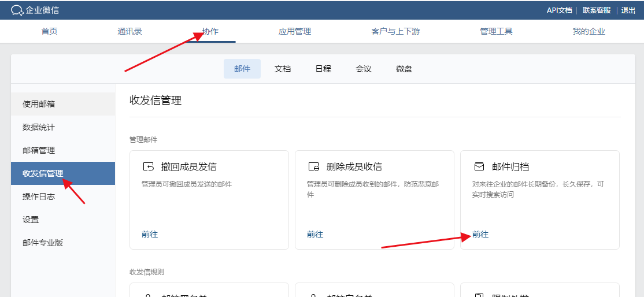This screenshot has height=297, width=644.
Task: Open 操作日志 from the sidebar
Action: pyautogui.click(x=39, y=196)
